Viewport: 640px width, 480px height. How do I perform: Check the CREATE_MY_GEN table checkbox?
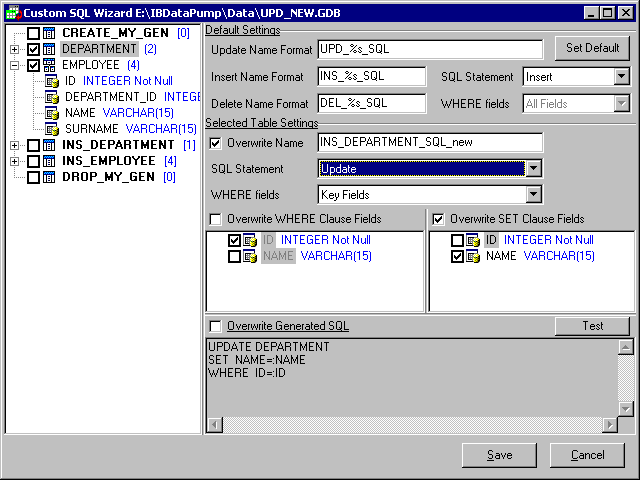(33, 33)
